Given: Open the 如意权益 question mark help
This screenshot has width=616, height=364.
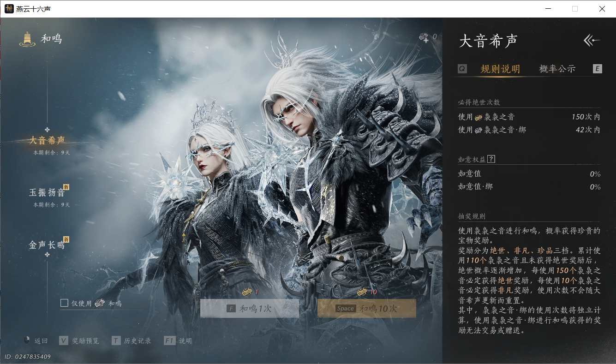Looking at the screenshot, I should 491,159.
